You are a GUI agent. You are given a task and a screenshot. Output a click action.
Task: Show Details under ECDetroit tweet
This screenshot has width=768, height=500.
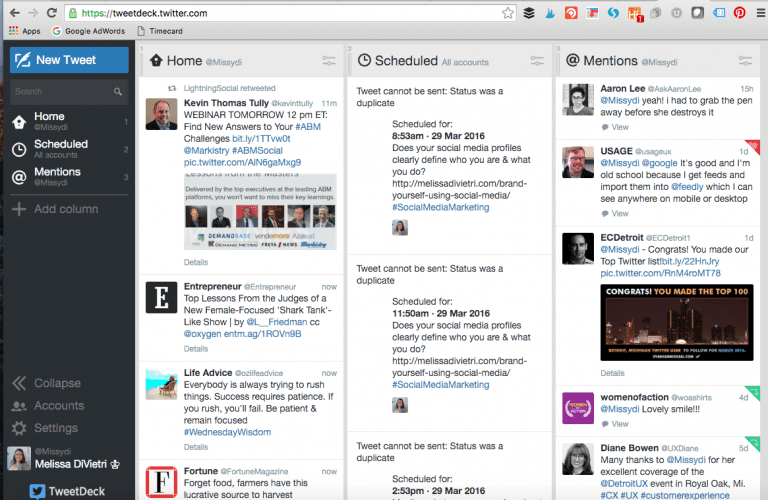tap(612, 373)
